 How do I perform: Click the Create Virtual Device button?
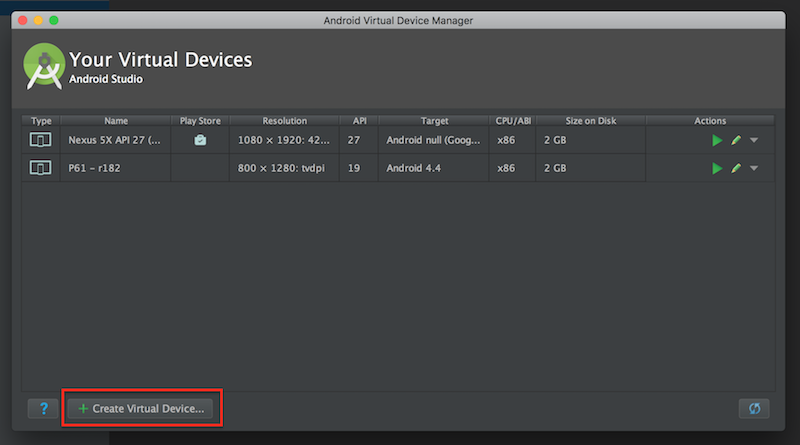pos(140,409)
